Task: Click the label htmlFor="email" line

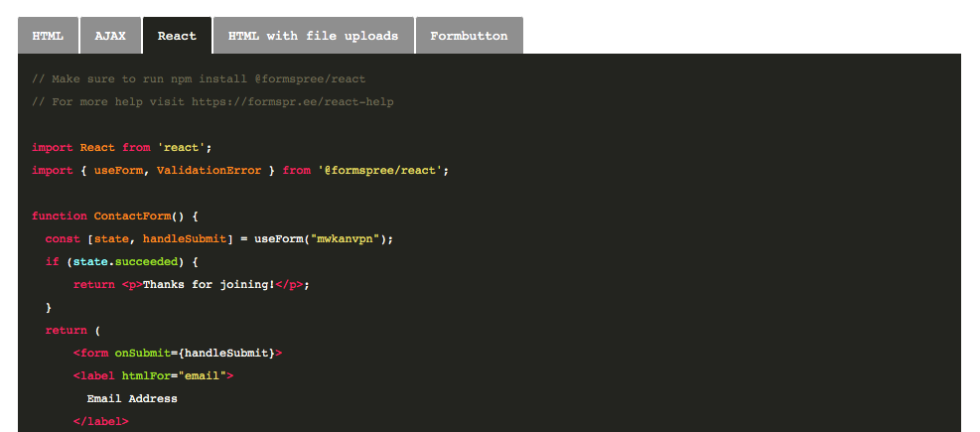Action: tap(153, 375)
